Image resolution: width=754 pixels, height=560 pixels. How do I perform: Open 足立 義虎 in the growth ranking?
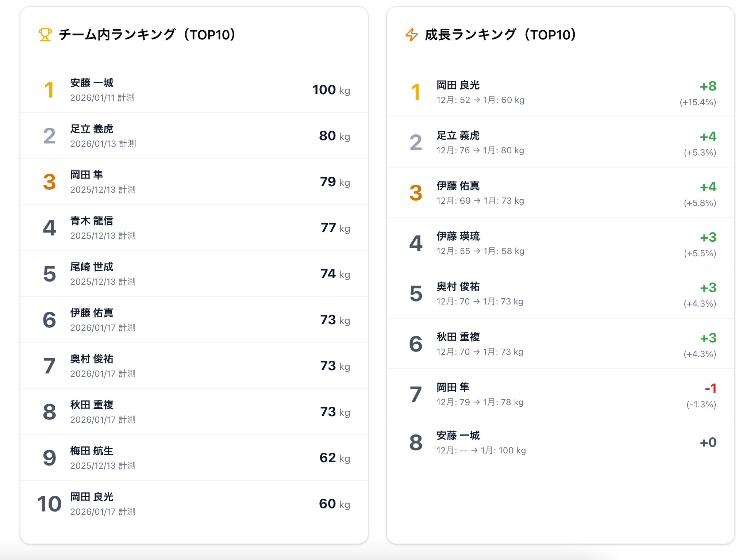coord(458,135)
